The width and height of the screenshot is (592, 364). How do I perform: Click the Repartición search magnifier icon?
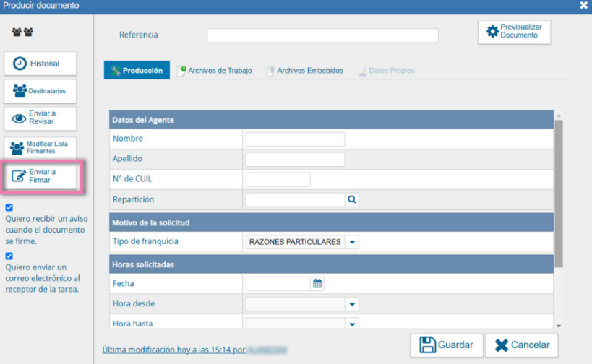(351, 199)
